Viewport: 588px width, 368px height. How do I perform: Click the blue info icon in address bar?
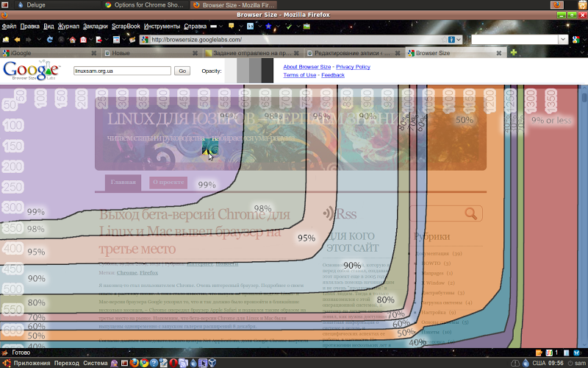[x=451, y=40]
